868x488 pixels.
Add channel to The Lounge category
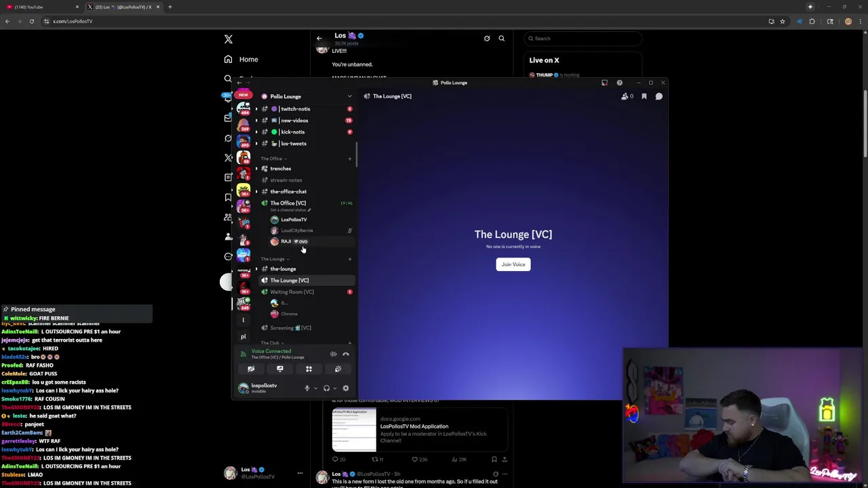(350, 259)
